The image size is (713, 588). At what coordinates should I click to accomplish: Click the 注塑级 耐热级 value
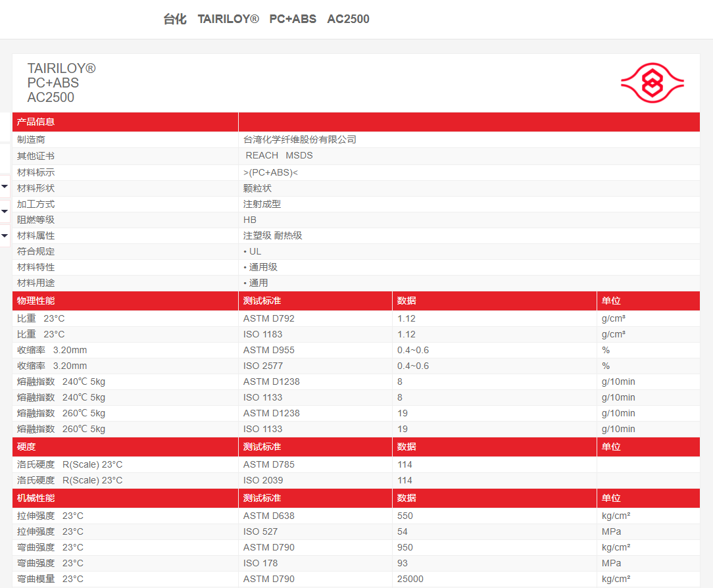272,235
